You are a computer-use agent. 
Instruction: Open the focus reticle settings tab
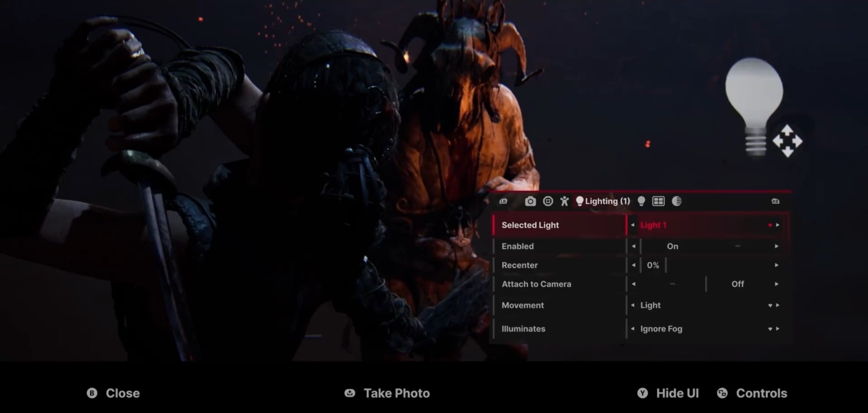tap(548, 201)
